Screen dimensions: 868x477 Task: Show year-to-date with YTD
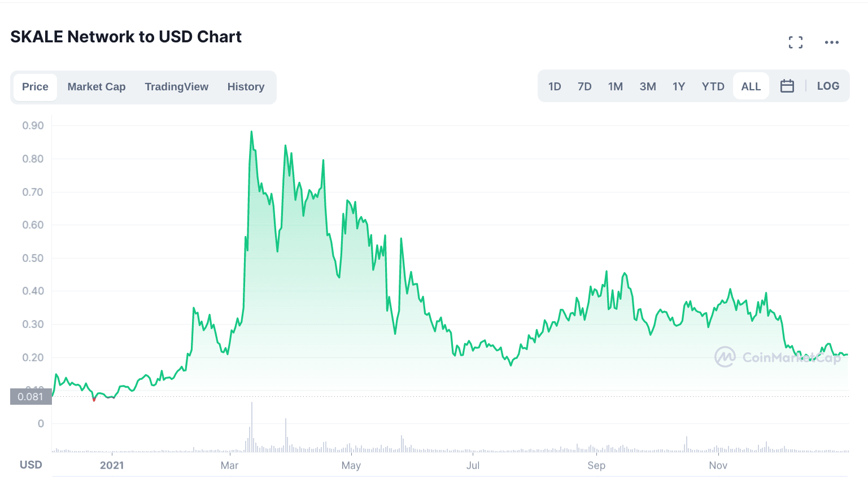point(713,86)
